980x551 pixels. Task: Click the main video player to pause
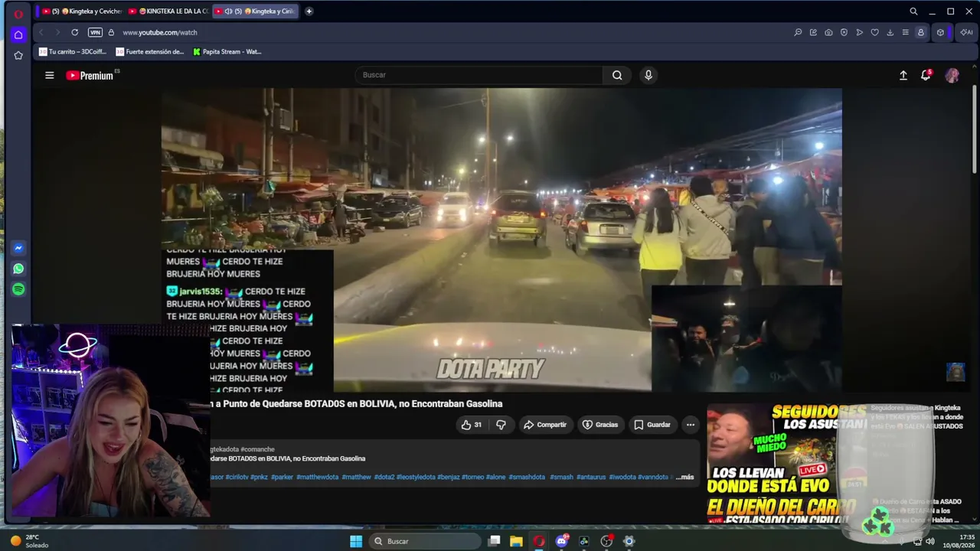point(501,240)
